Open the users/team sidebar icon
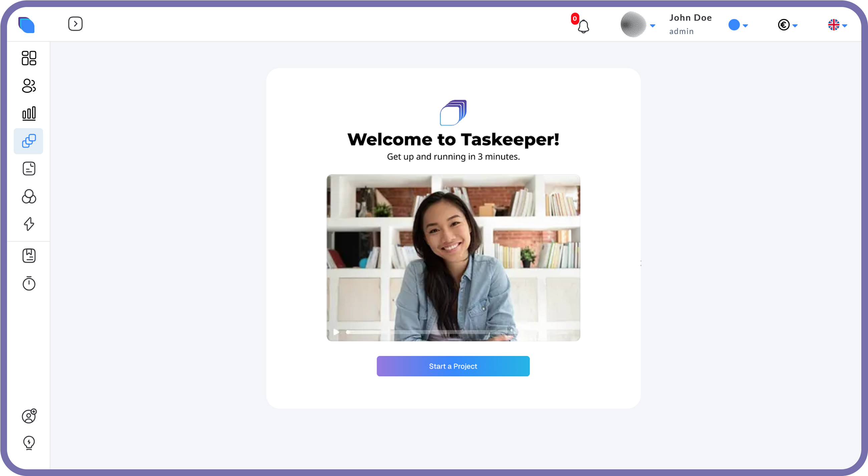Viewport: 868px width, 476px height. (29, 86)
